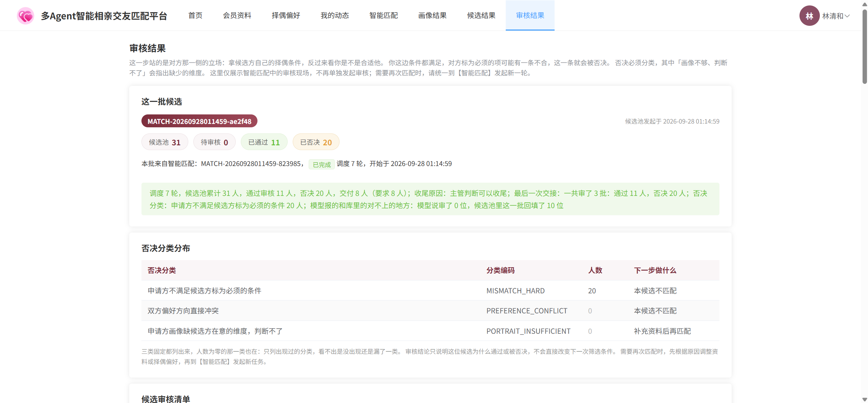Click the count 20 in MISMATCH_HARD row
Viewport: 868px width, 403px height.
pyautogui.click(x=592, y=291)
